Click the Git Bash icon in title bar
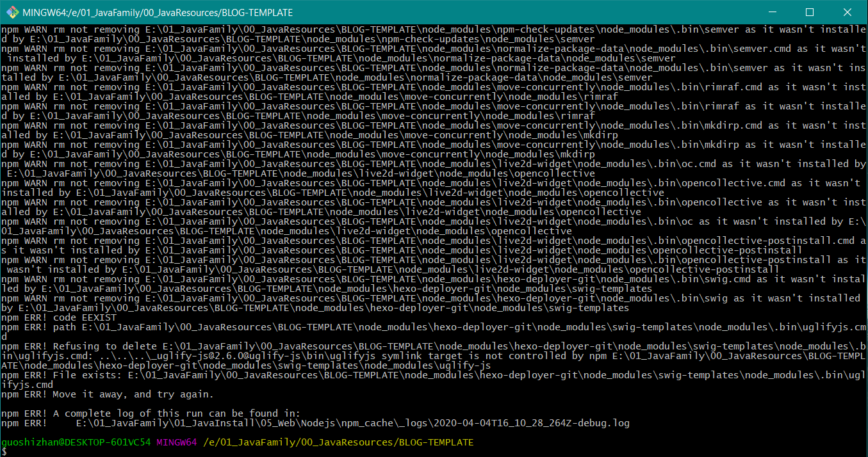This screenshot has height=457, width=868. click(x=10, y=12)
